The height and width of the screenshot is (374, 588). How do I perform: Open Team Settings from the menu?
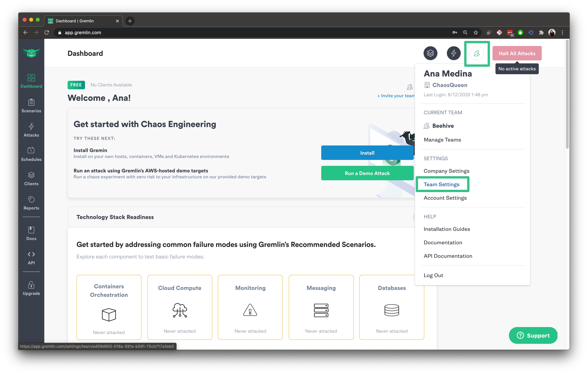point(441,184)
